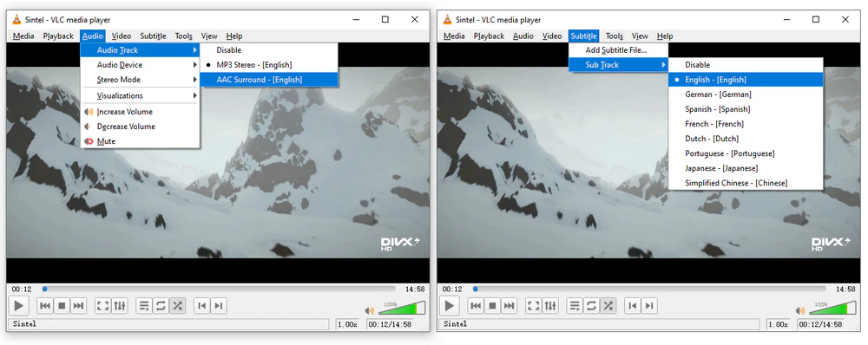This screenshot has width=868, height=345.
Task: Click seek bar in right window
Action: (x=650, y=289)
